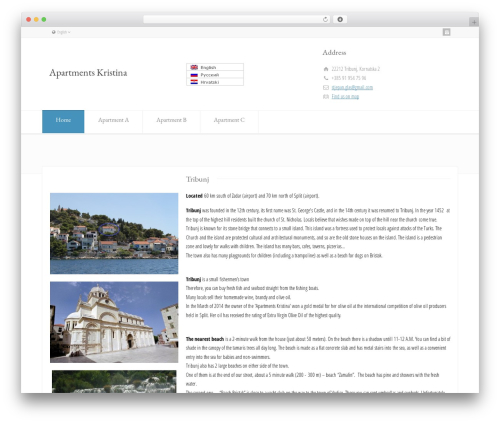500x423 pixels.
Task: Go to the Home tab
Action: (x=63, y=121)
